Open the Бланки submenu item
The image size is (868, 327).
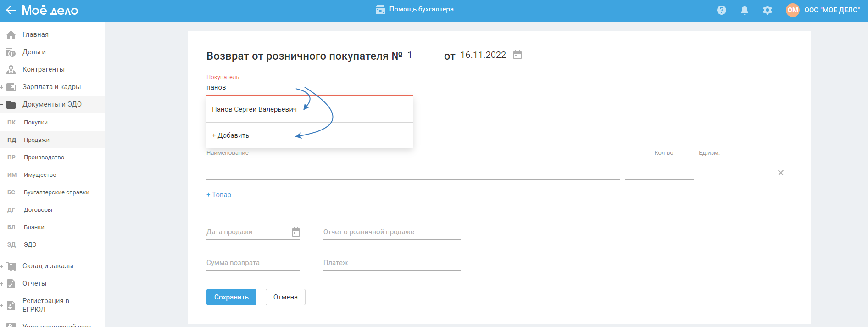tap(34, 227)
